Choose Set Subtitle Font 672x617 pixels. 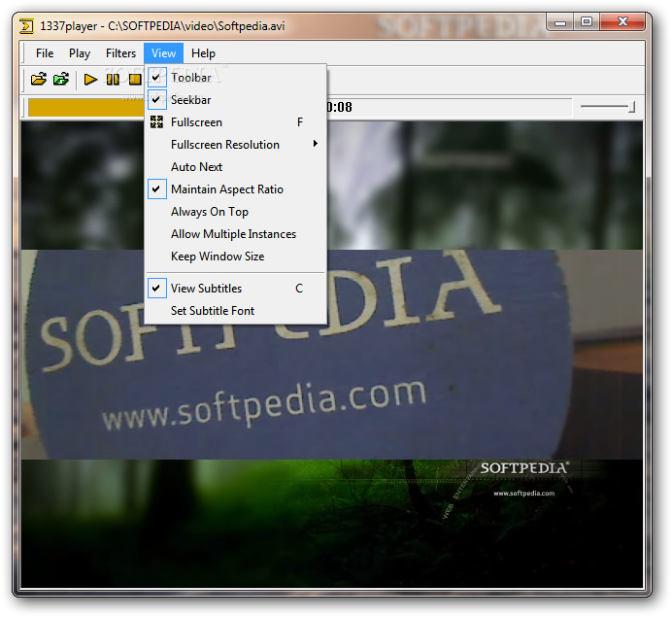(x=235, y=310)
